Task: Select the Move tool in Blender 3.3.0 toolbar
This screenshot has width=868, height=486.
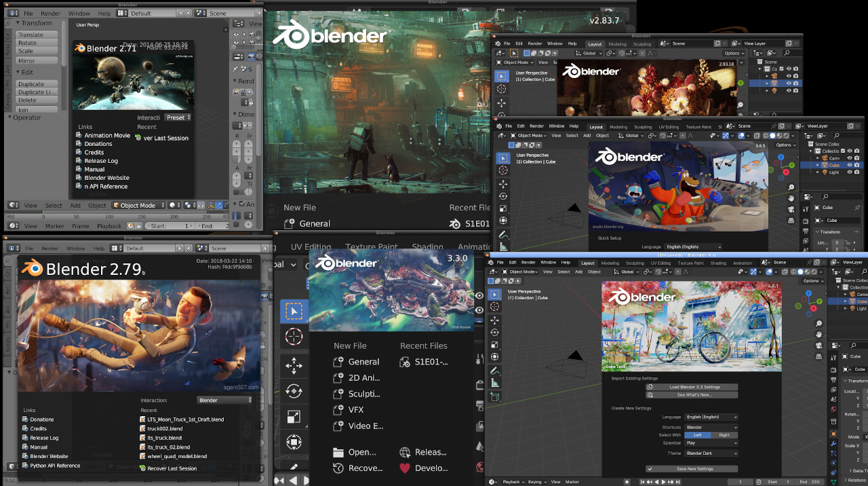Action: point(294,367)
